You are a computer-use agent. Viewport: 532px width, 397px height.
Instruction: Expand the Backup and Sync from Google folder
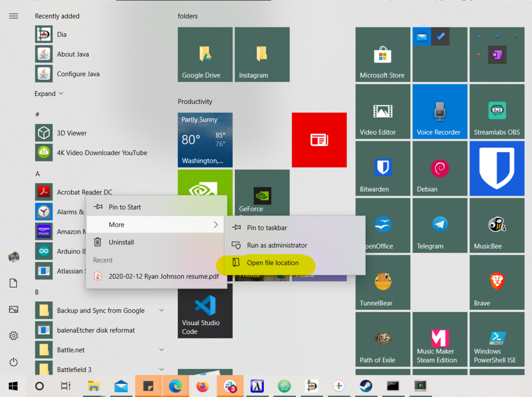tap(161, 310)
